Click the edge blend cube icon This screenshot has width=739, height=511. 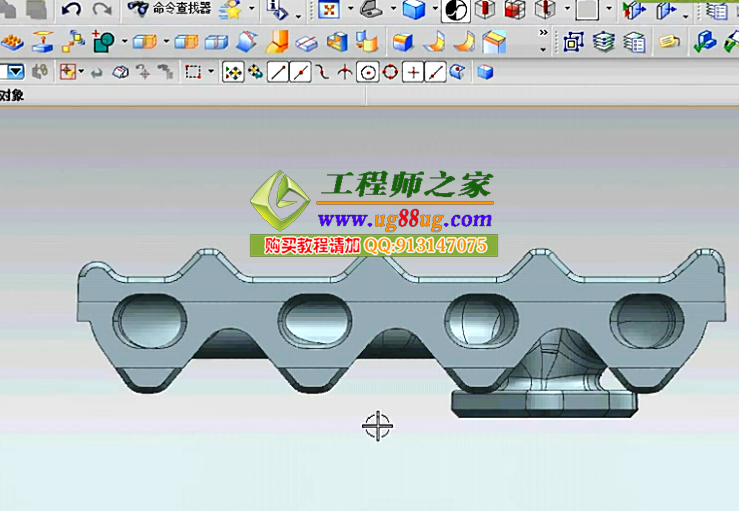pos(402,42)
